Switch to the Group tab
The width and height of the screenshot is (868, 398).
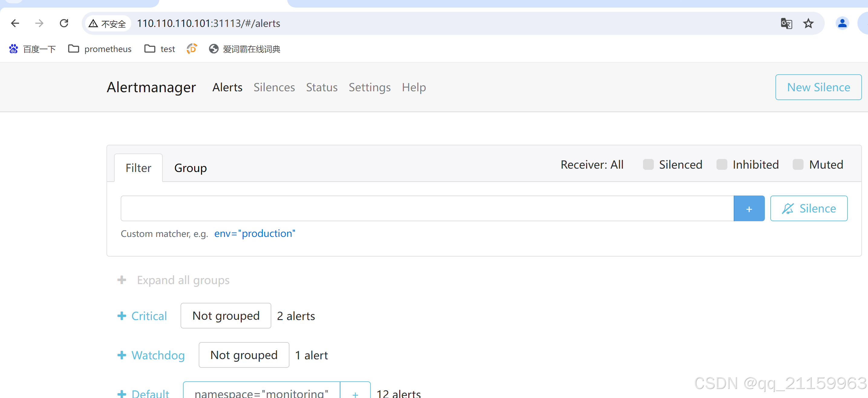(x=190, y=168)
